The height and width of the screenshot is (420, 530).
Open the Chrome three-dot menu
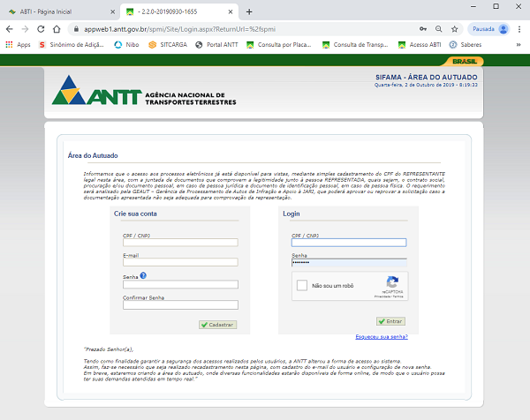click(x=520, y=29)
